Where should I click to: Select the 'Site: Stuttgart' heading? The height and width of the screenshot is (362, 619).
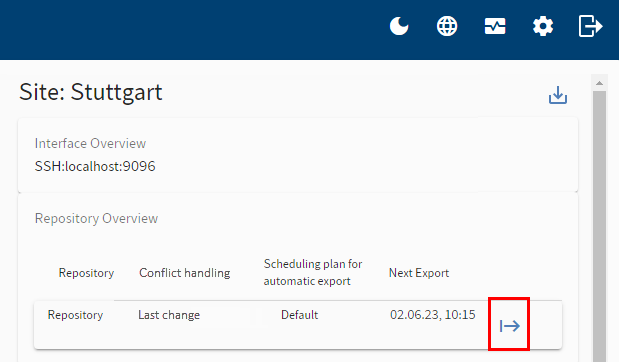pos(91,92)
